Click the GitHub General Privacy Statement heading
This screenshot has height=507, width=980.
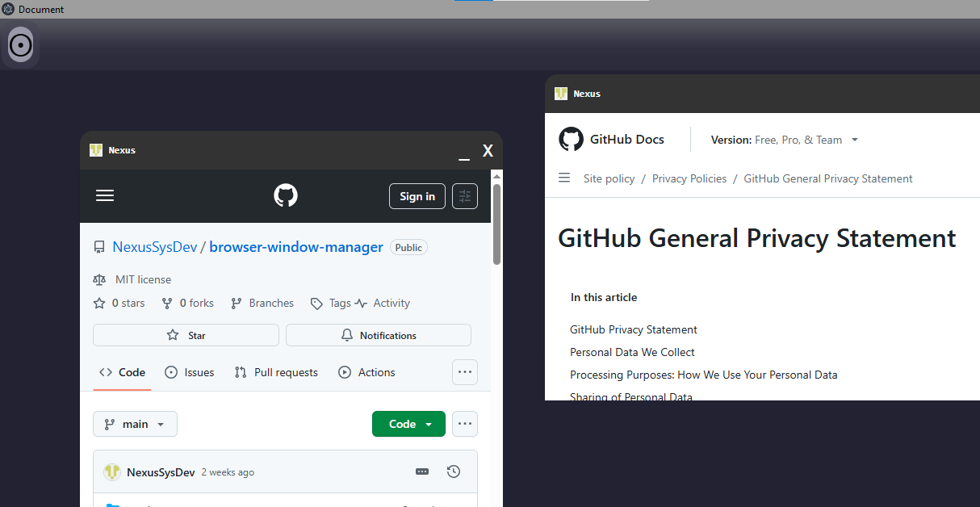point(757,238)
